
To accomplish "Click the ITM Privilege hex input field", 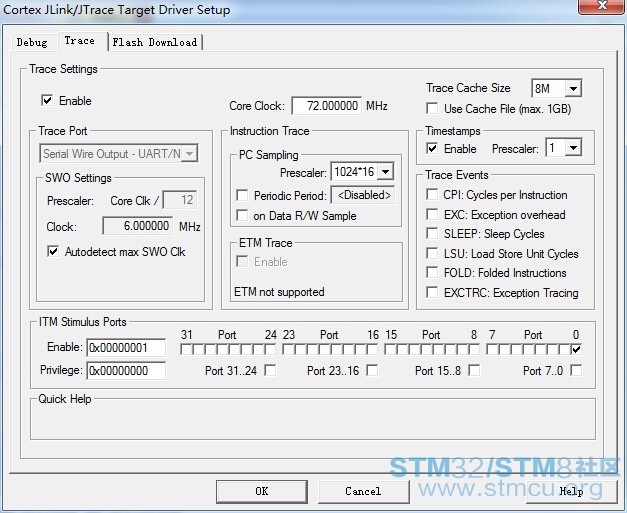I will tap(126, 371).
